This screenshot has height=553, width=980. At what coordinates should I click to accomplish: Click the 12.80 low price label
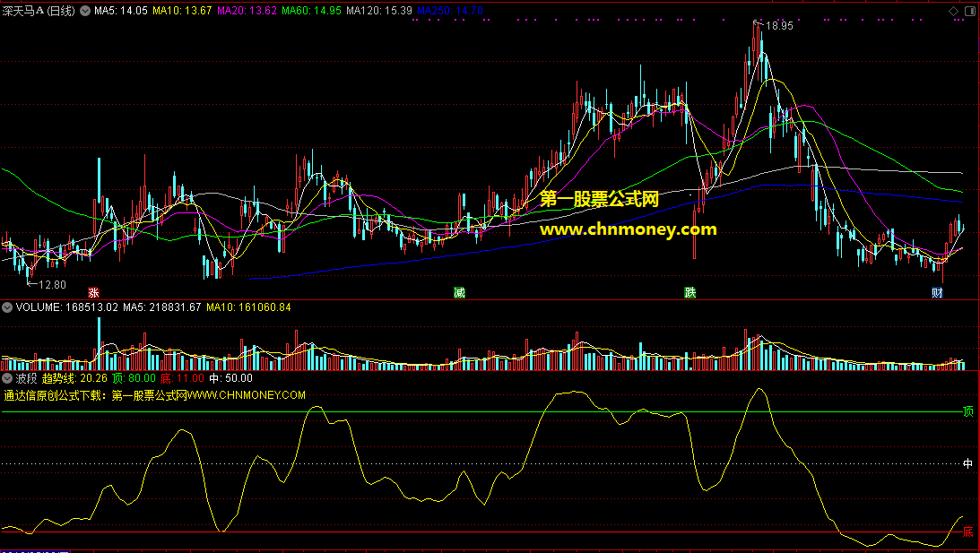click(52, 285)
